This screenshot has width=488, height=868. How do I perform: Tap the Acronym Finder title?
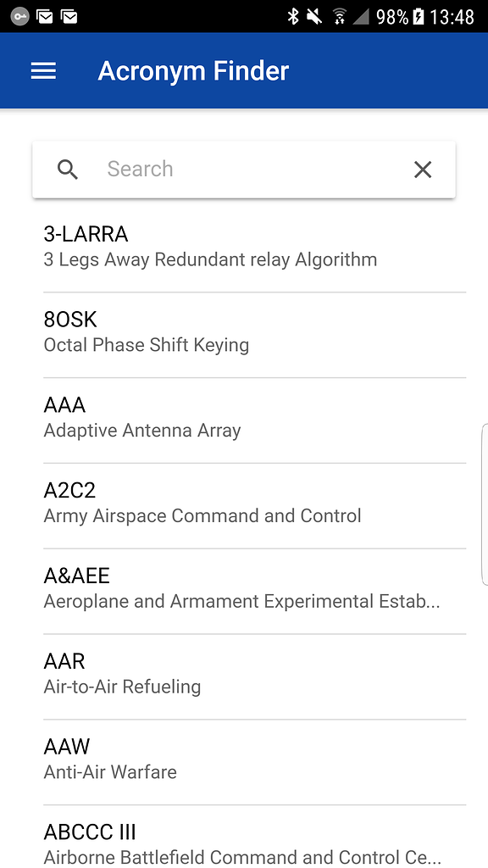[x=193, y=71]
